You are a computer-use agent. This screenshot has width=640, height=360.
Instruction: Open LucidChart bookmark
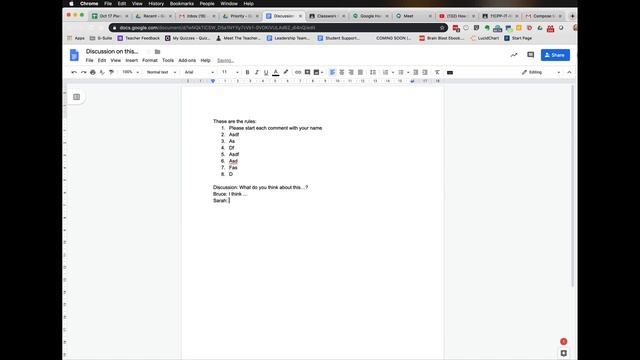[x=485, y=38]
